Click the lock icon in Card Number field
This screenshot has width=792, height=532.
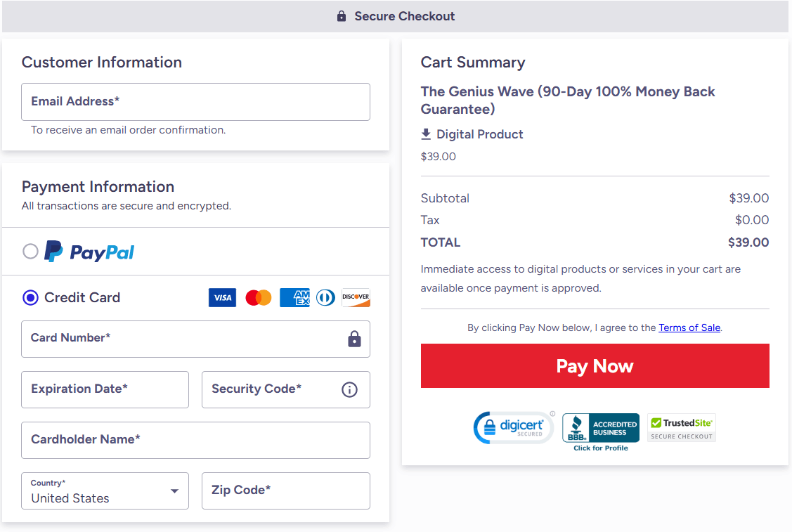click(354, 339)
